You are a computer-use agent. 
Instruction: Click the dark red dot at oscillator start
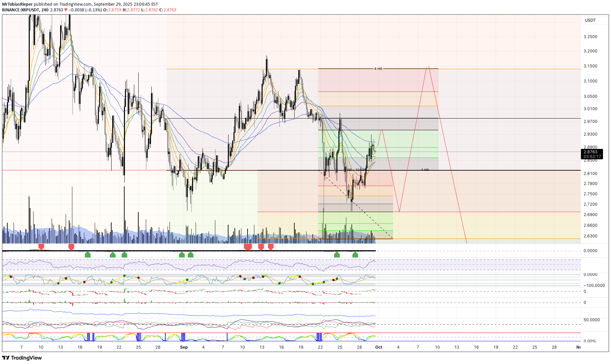point(11,277)
